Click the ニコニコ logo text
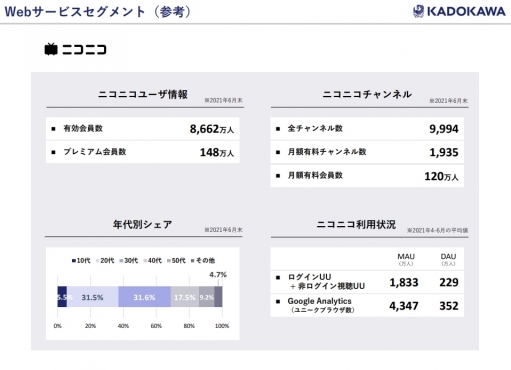 tap(84, 50)
